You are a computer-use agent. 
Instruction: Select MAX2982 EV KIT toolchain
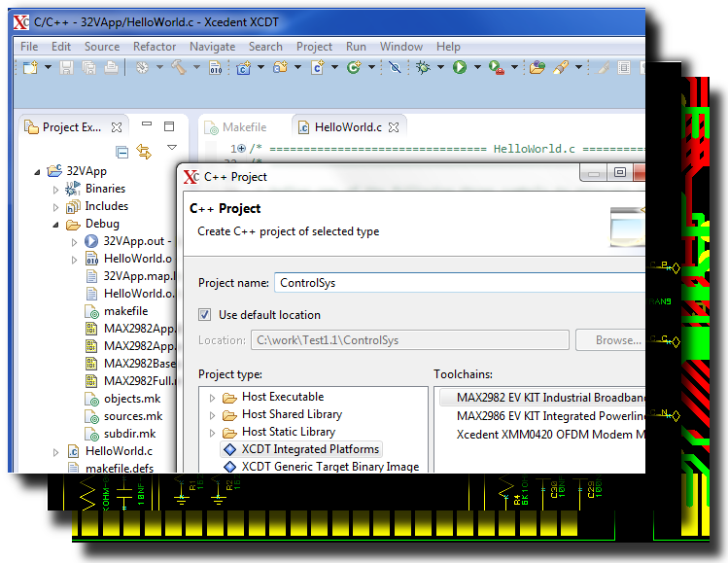(x=542, y=398)
